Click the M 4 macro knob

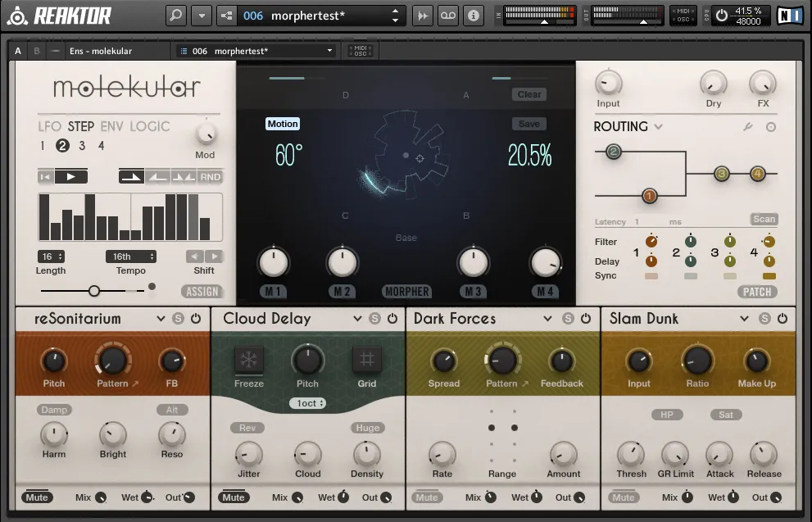546,262
